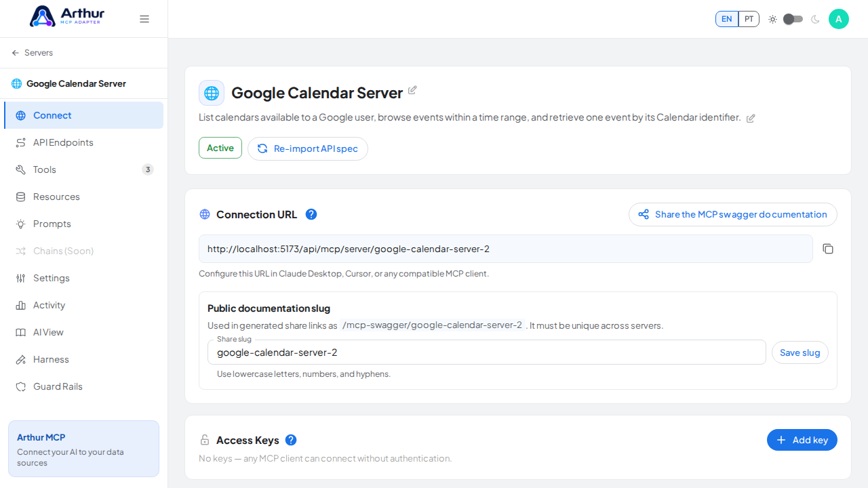Open the Activity section
The image size is (868, 488).
pyautogui.click(x=83, y=305)
